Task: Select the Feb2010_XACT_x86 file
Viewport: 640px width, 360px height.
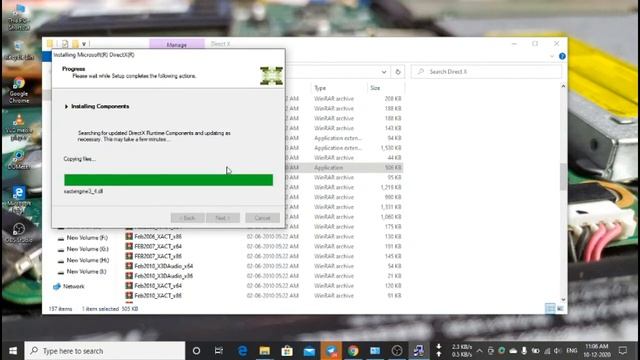Action: pyautogui.click(x=158, y=296)
